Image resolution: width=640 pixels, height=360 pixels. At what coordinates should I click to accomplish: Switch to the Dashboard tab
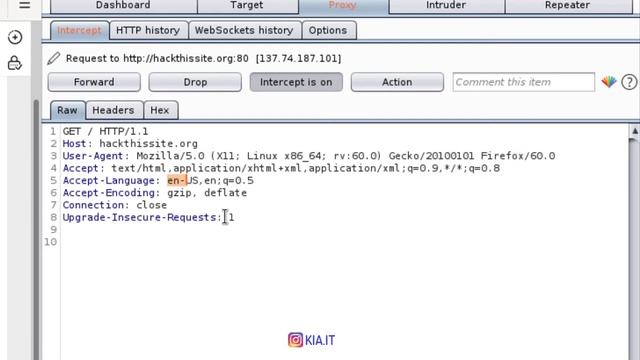click(x=123, y=6)
